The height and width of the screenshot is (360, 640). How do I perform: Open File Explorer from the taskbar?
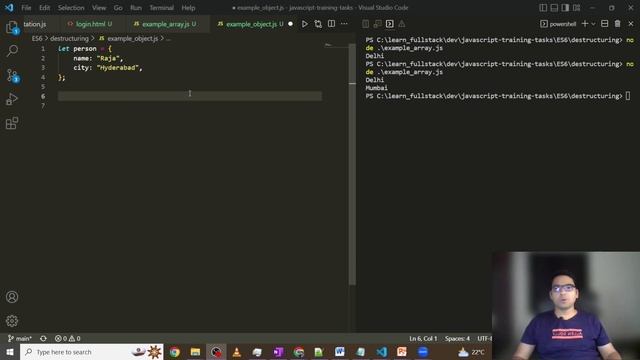195,352
